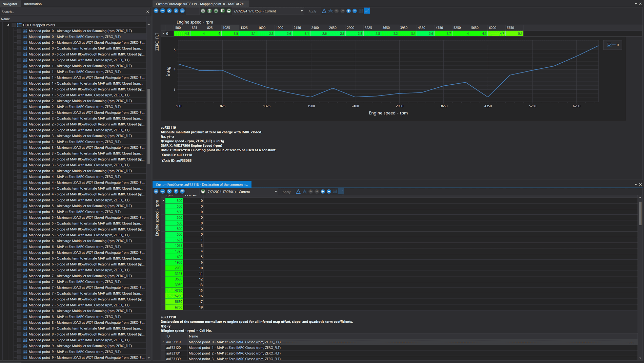Click the Navigator search input field
The height and width of the screenshot is (363, 644).
(73, 12)
